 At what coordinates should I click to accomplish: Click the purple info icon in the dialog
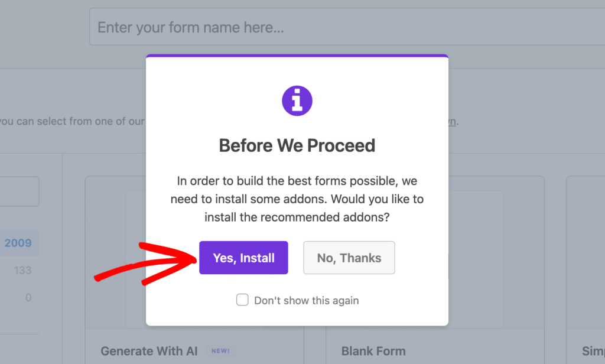tap(297, 100)
